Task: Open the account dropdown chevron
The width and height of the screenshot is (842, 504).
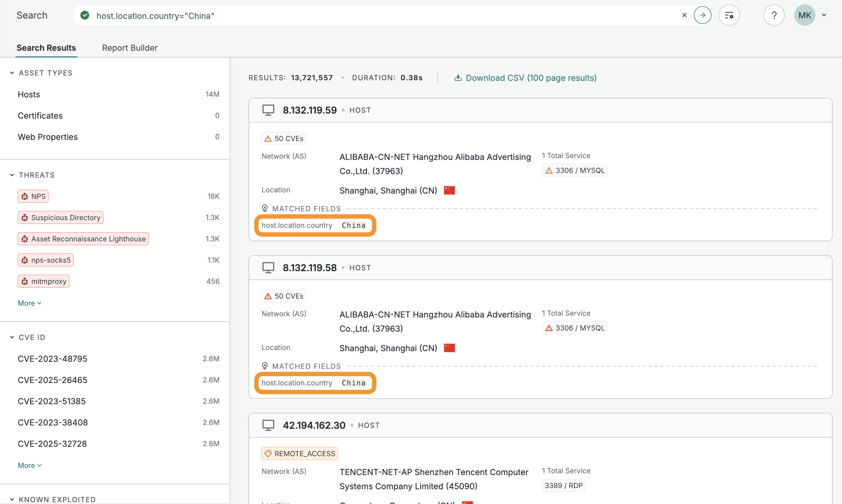Action: (x=824, y=15)
